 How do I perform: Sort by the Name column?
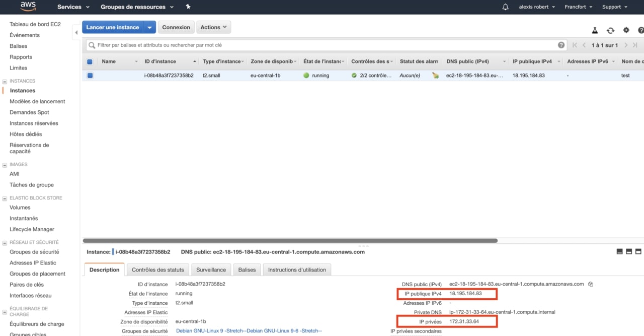click(x=109, y=61)
